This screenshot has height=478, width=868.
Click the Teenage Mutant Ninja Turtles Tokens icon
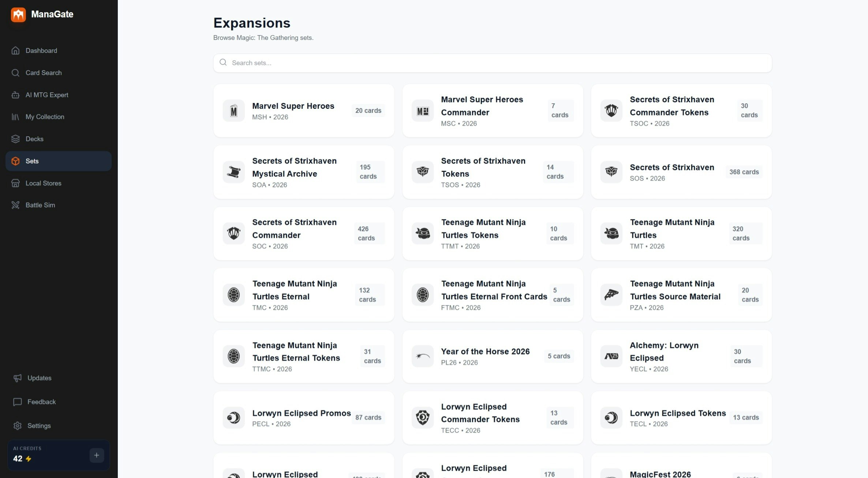pyautogui.click(x=422, y=233)
